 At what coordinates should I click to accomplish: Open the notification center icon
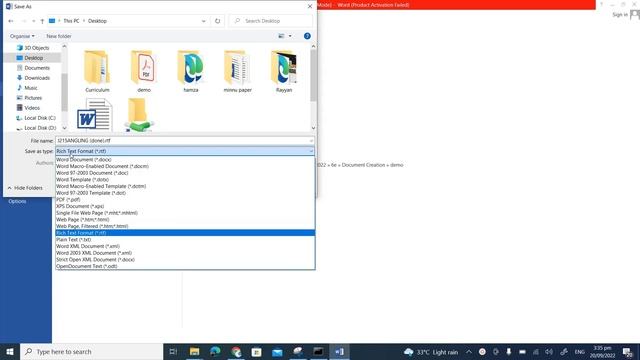(x=628, y=352)
